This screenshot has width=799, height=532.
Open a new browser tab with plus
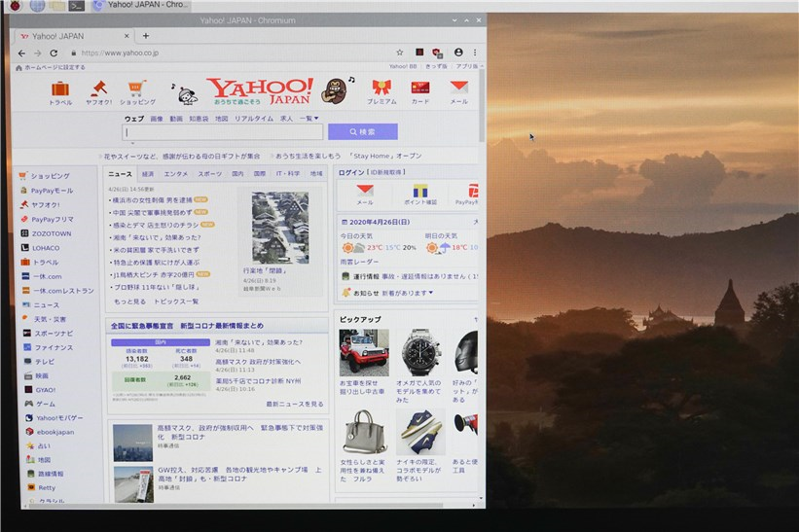146,36
